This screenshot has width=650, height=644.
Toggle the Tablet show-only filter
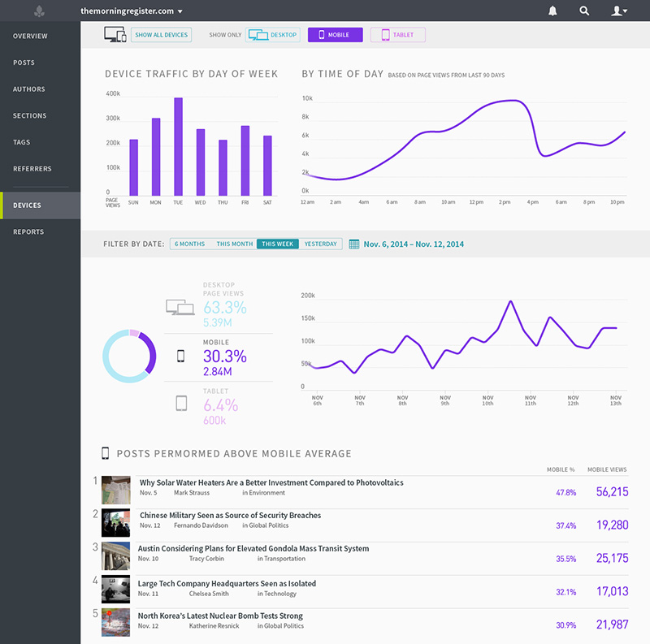coord(398,35)
